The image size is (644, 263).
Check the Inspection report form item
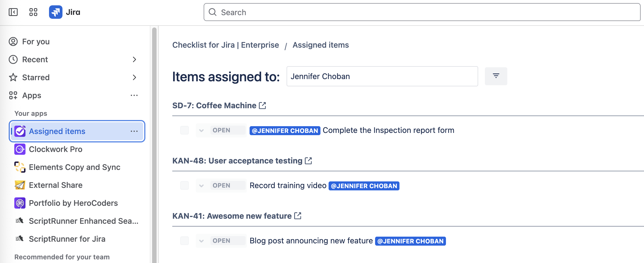click(x=184, y=130)
